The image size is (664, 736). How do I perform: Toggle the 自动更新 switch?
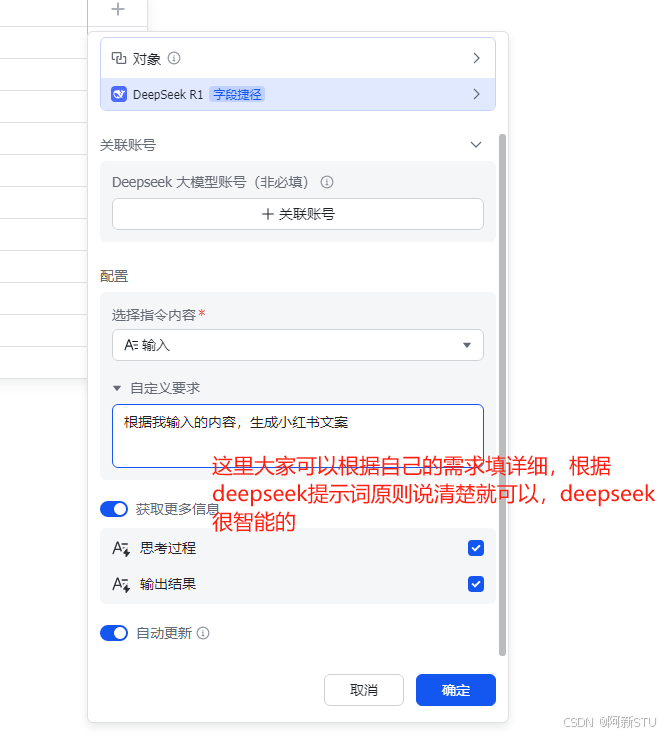(x=114, y=633)
